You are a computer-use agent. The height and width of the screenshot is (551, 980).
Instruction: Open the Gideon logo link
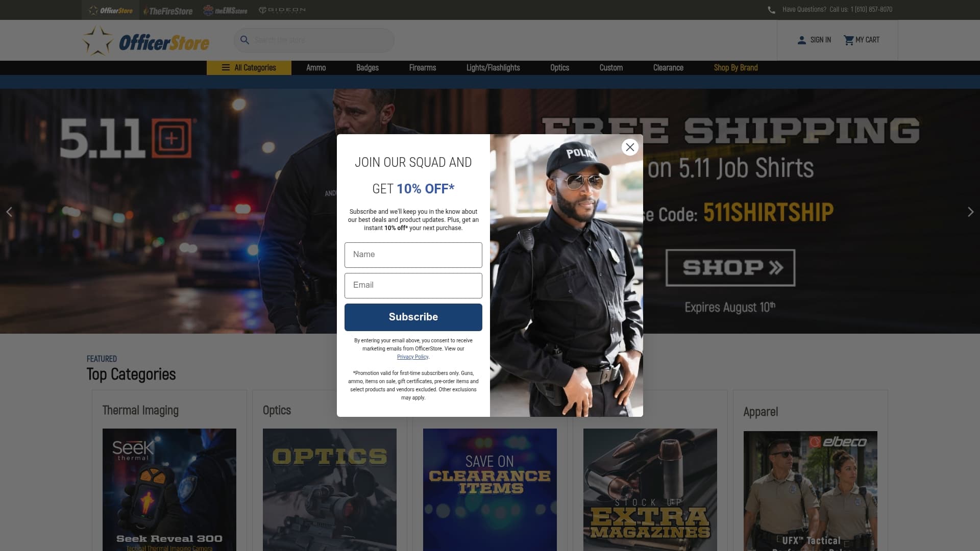pos(282,10)
